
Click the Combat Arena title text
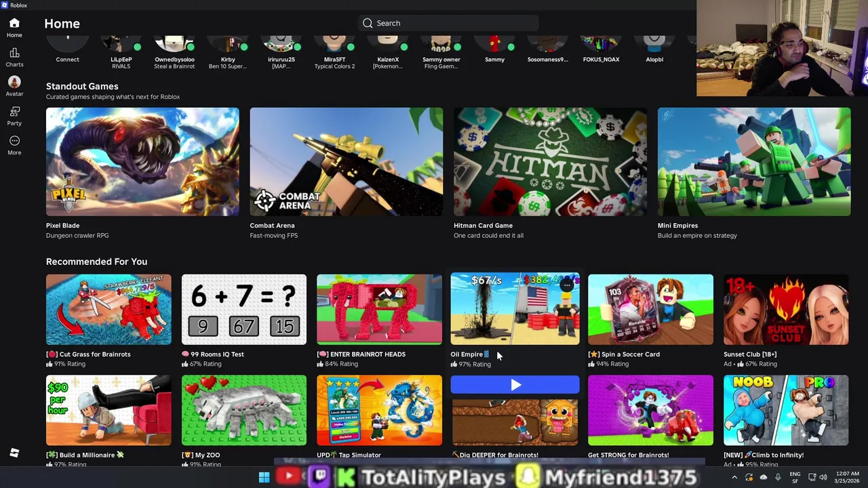272,226
